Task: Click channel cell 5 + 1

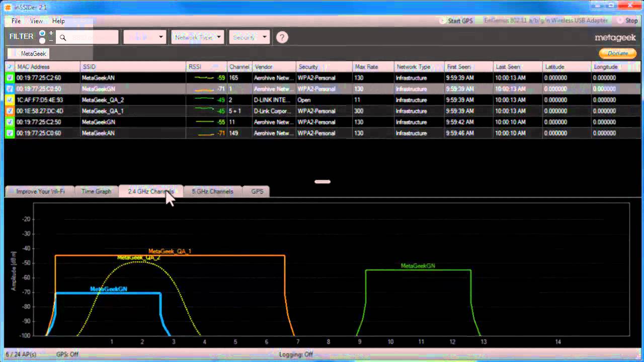Action: tap(236, 111)
